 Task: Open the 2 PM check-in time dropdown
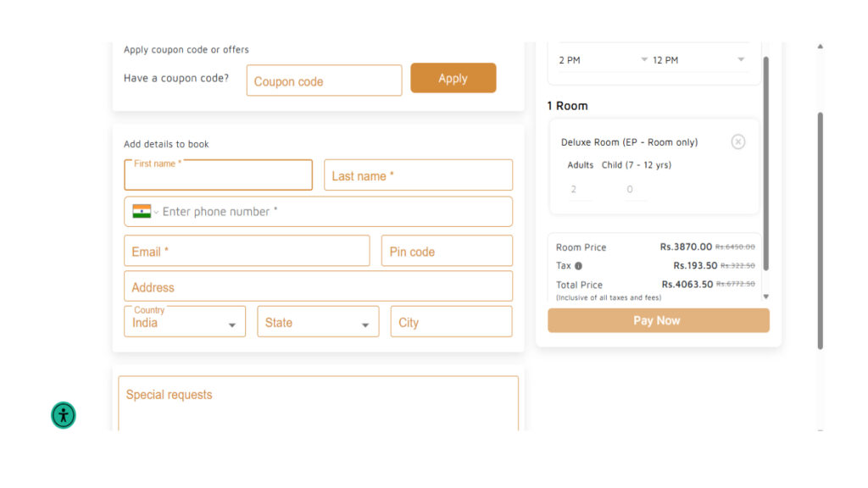[602, 60]
